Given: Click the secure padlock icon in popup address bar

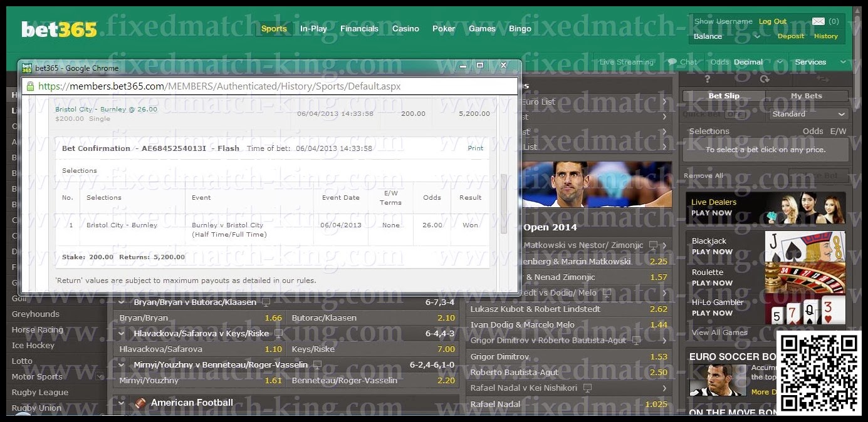Looking at the screenshot, I should tap(29, 86).
